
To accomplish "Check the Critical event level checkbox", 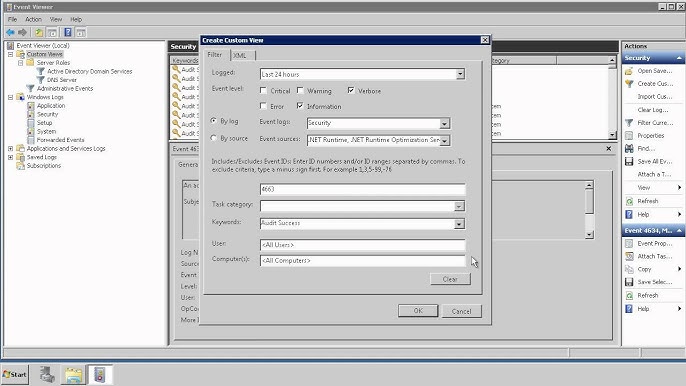I will 263,91.
